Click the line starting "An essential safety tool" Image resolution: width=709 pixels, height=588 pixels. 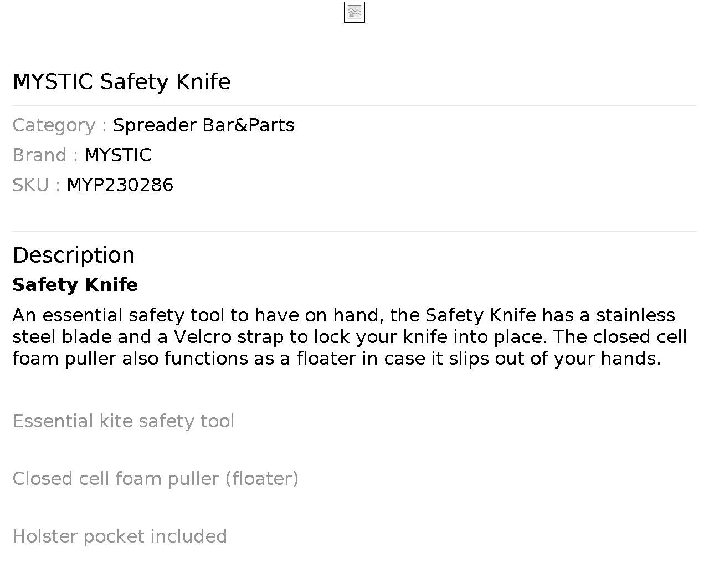343,315
